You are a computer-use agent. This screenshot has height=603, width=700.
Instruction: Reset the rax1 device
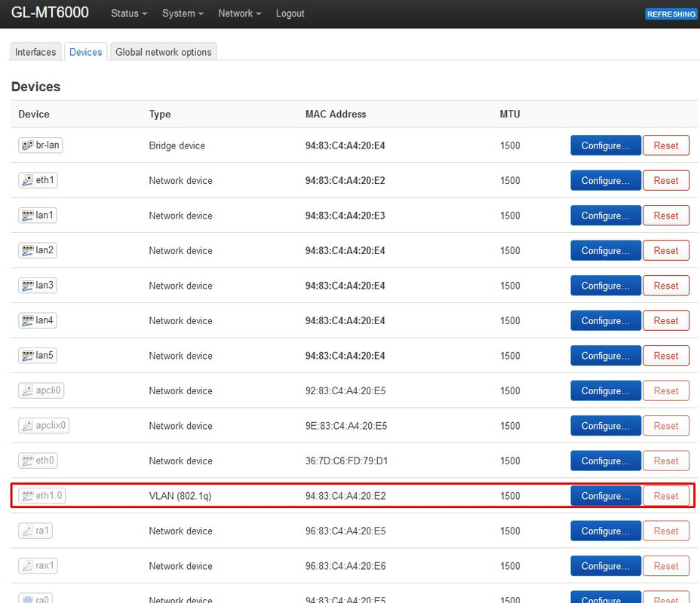(x=666, y=566)
